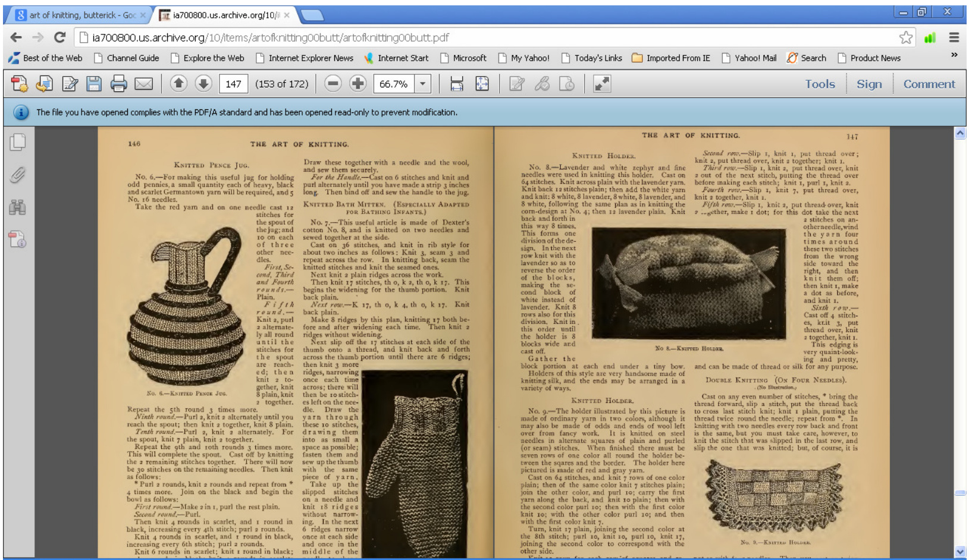Open the Comment pane
This screenshot has height=560, width=969.
click(929, 84)
